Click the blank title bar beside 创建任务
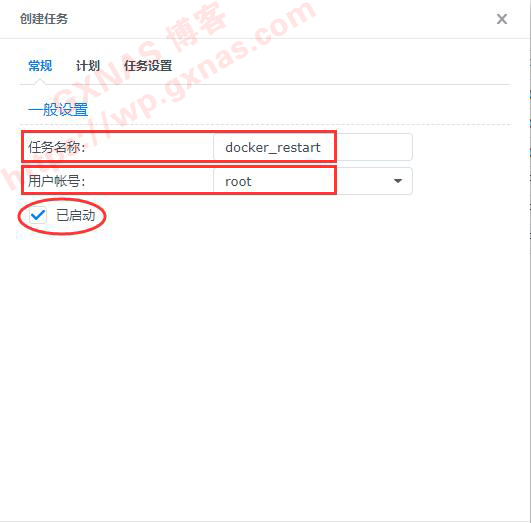 tap(281, 19)
